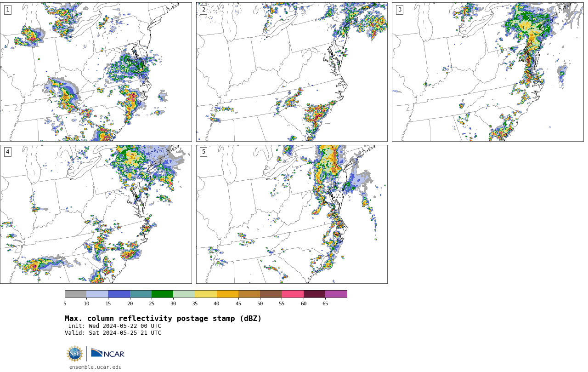Open ensemble member 5 reflectivity map
The image size is (588, 372).
[292, 214]
